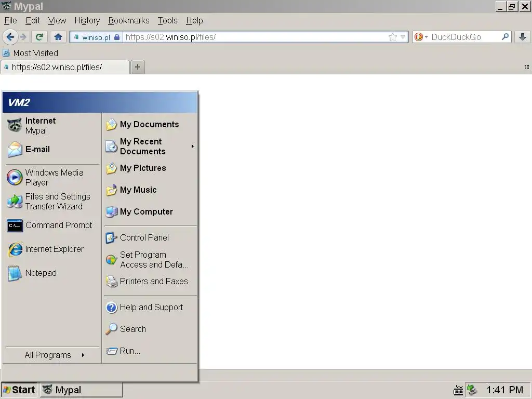Select the s02.winiso.pl/files tab
The image size is (532, 399).
65,67
